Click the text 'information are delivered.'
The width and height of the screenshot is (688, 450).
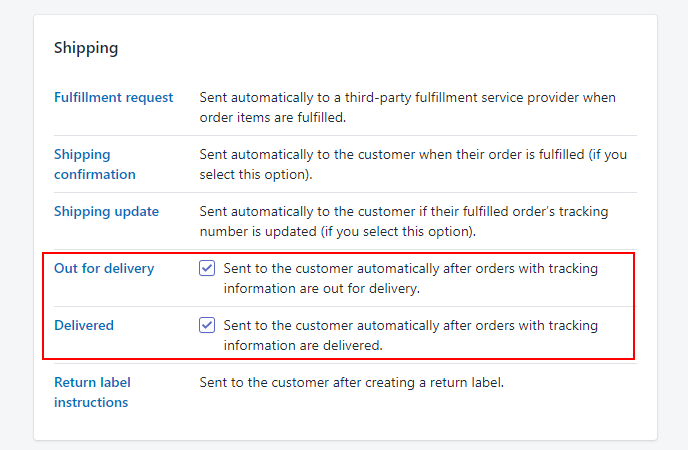point(303,346)
